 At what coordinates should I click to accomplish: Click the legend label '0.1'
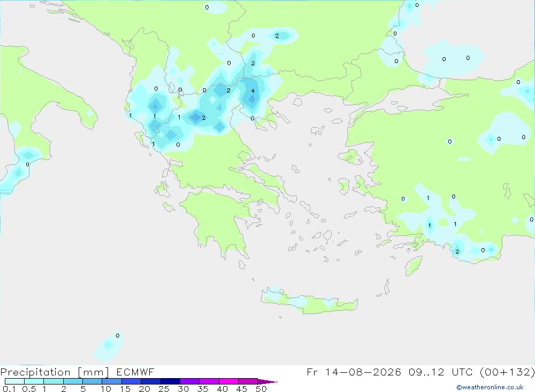click(x=9, y=389)
